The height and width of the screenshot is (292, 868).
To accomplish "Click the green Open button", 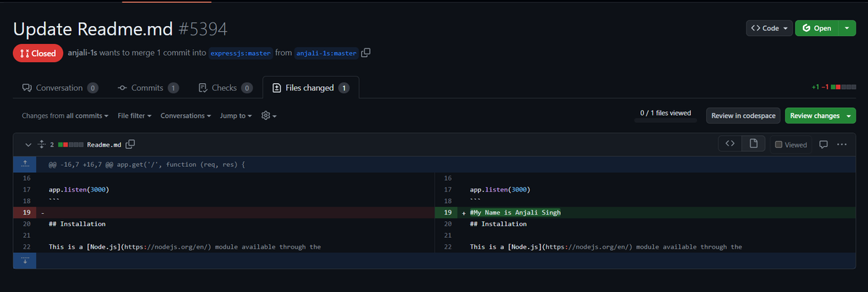I will (x=817, y=28).
